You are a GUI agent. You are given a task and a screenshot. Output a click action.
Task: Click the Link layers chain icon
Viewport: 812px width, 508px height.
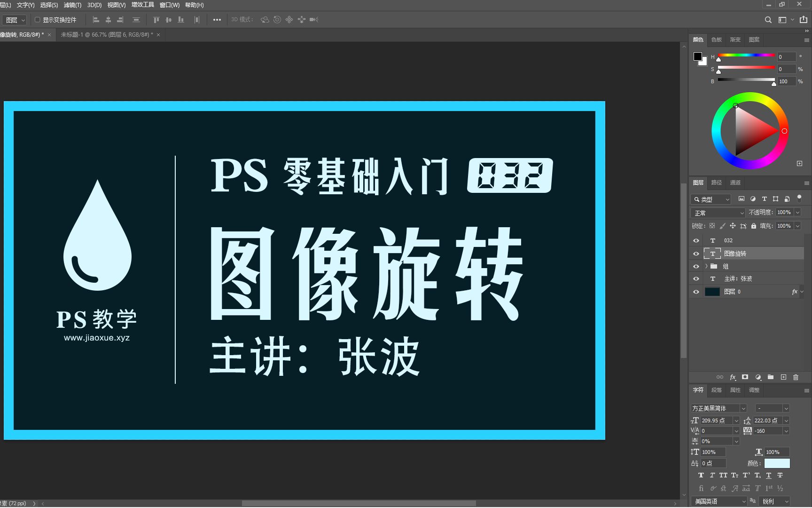[720, 377]
